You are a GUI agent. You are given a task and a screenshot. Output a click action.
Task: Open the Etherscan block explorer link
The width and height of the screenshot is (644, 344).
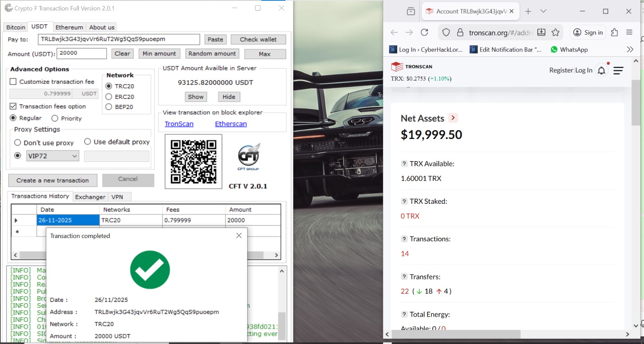tap(231, 124)
